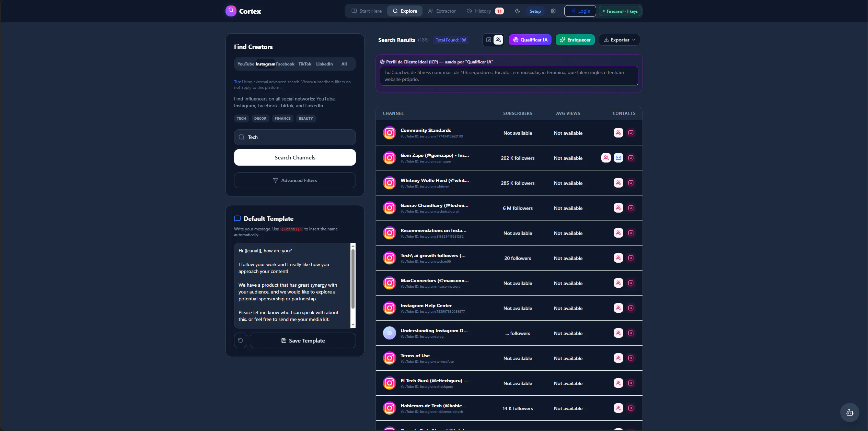Expand Advanced Filters
Screen dimensions: 868x431
pos(295,180)
